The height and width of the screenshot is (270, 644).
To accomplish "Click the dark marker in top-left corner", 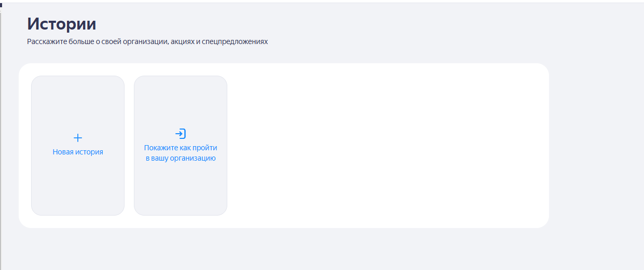I will 1,5.
